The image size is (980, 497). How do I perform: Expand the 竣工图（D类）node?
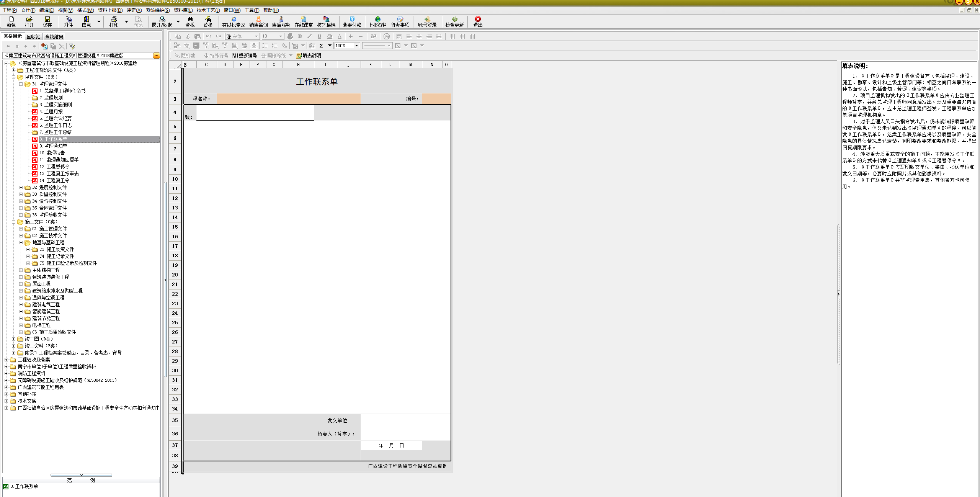13,339
